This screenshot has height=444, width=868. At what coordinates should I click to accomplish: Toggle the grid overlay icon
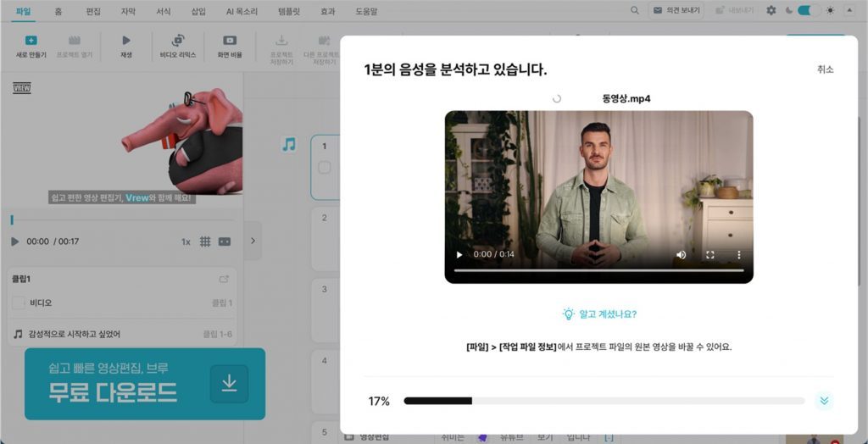(205, 241)
